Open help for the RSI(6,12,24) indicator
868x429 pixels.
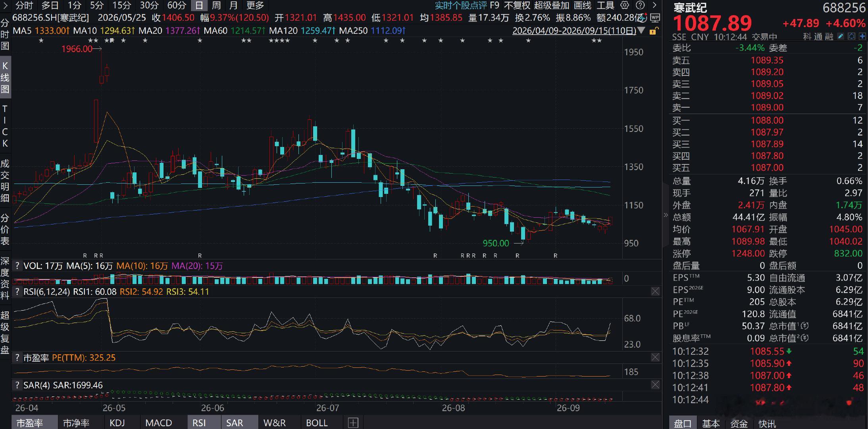[17, 292]
